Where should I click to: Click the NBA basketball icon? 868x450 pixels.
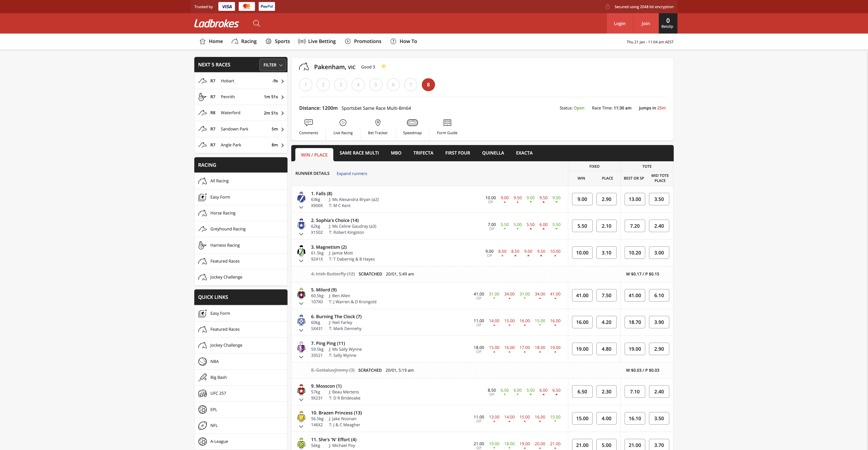click(203, 361)
